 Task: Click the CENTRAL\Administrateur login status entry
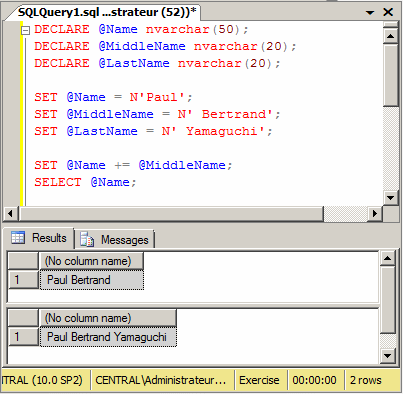[x=161, y=380]
